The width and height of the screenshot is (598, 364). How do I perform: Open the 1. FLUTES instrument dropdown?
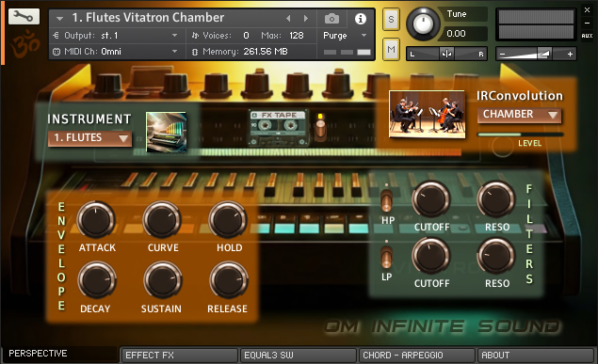click(90, 138)
